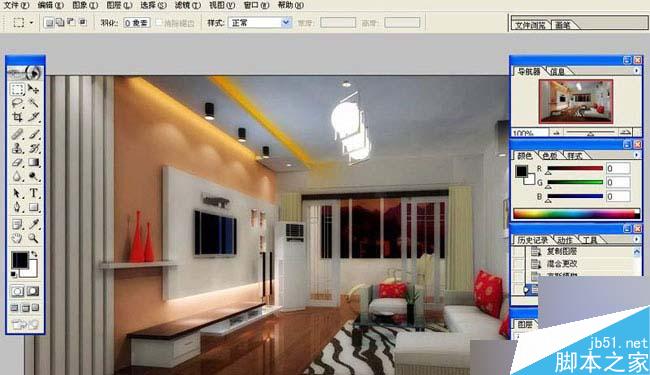The image size is (650, 375).
Task: Open the Navigator panel flyout menu arrow
Action: click(x=637, y=71)
